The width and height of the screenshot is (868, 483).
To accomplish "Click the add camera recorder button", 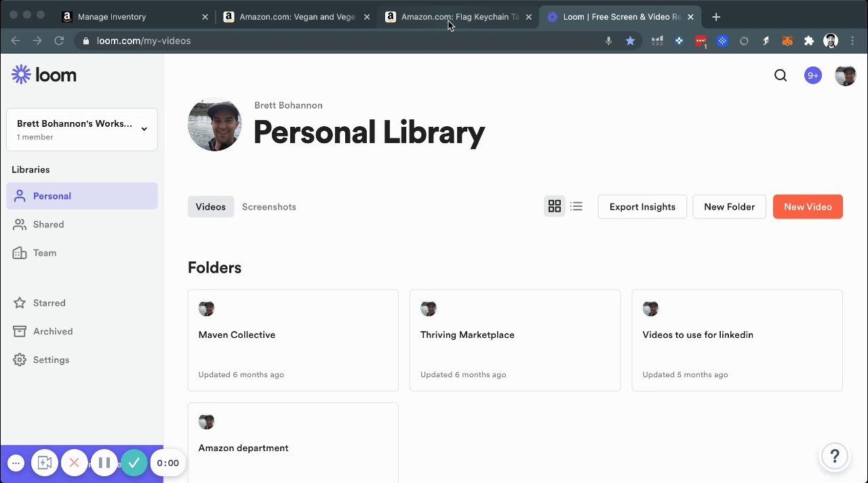I will tap(45, 463).
